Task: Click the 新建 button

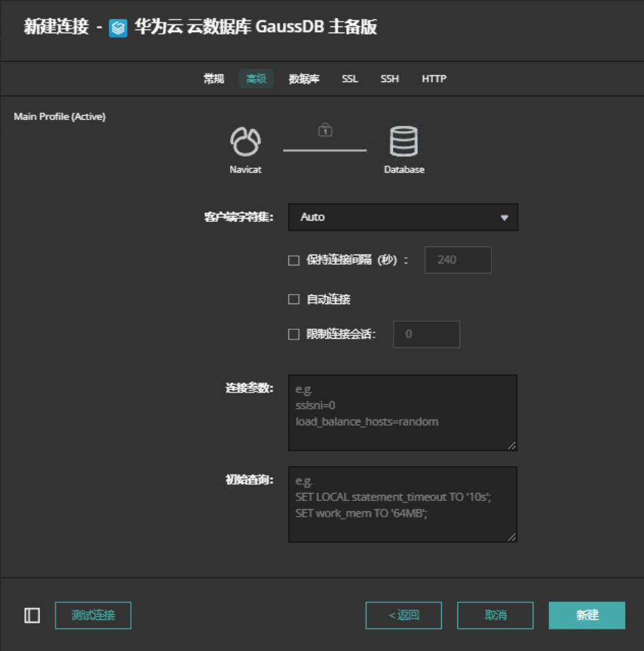Action: 587,615
